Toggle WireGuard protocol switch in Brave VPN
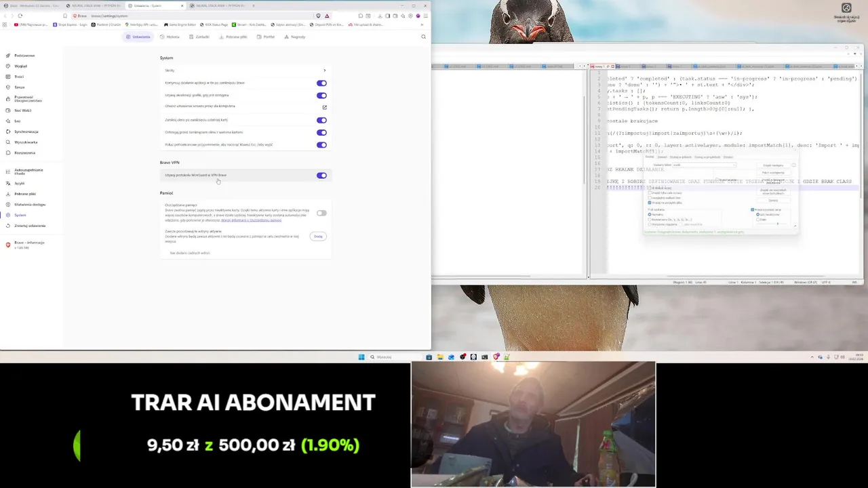The height and width of the screenshot is (488, 868). pyautogui.click(x=321, y=176)
